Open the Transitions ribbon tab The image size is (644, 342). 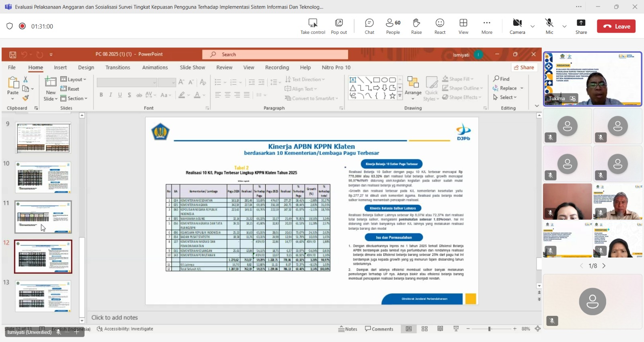click(118, 68)
